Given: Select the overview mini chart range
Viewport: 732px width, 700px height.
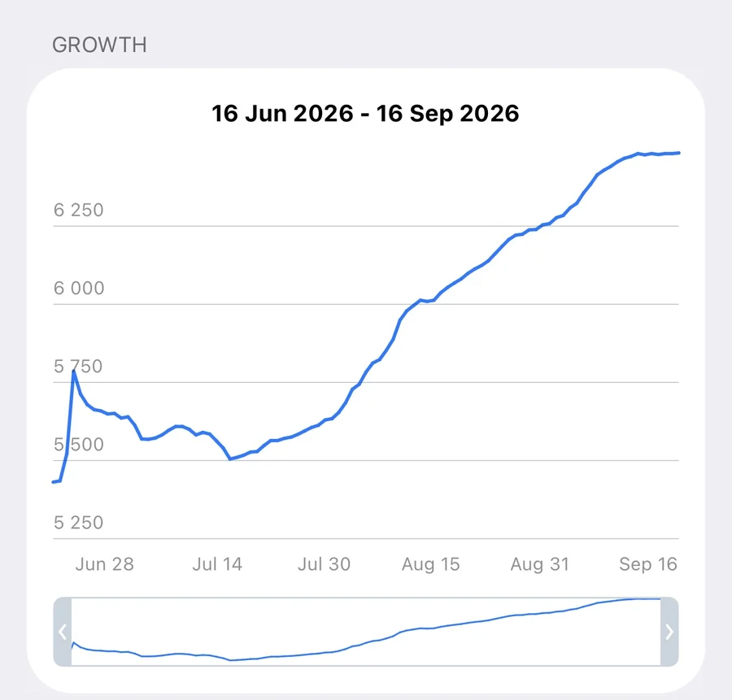Looking at the screenshot, I should coord(366,632).
